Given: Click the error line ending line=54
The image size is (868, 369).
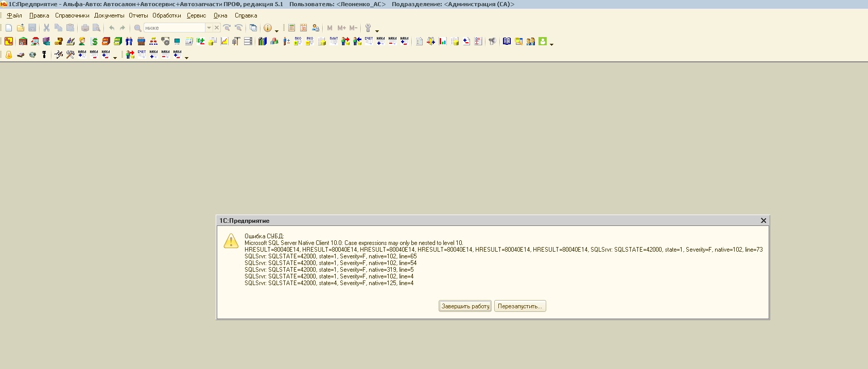Looking at the screenshot, I should 331,263.
